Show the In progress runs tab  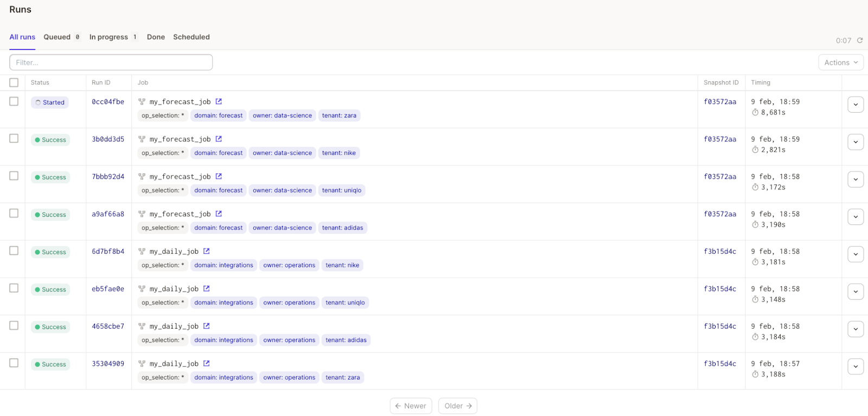113,37
